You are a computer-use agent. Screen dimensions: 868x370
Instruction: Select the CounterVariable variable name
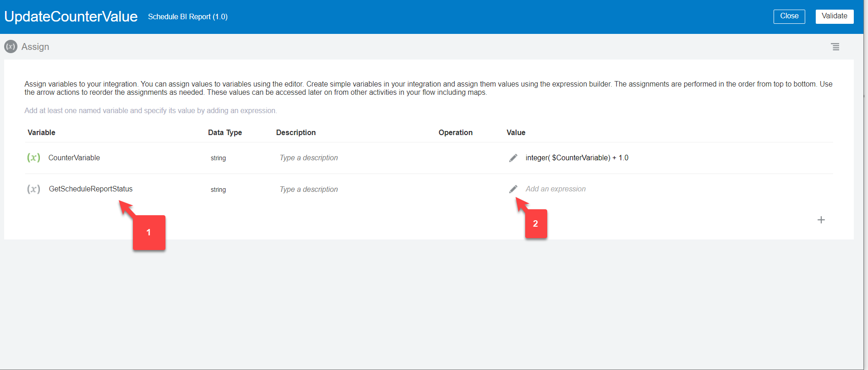[74, 158]
